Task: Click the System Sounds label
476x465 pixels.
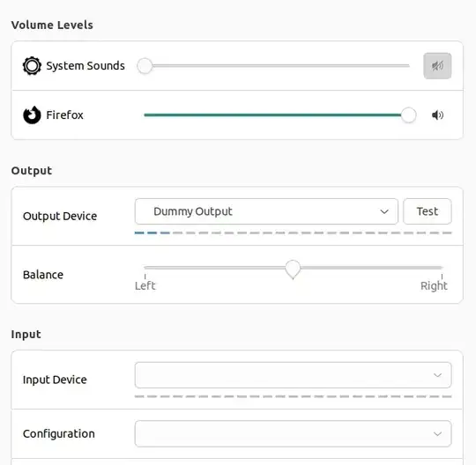Action: point(86,66)
